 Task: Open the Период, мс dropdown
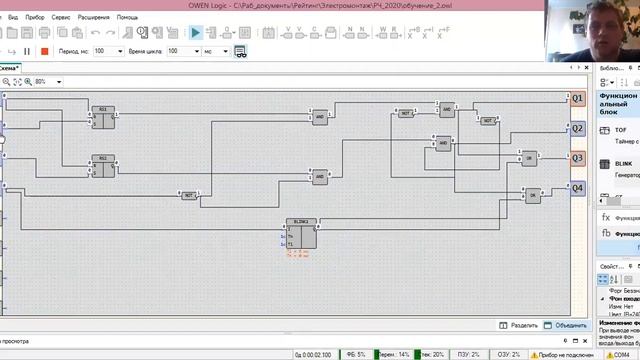point(120,51)
